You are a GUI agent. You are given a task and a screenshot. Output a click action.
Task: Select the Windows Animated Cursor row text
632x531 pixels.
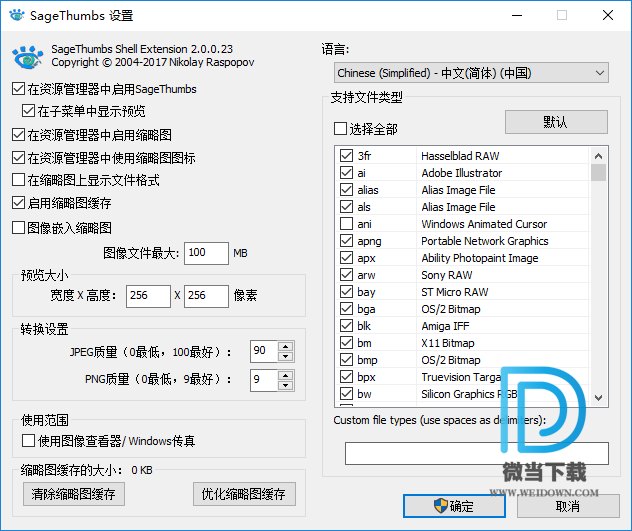point(484,224)
